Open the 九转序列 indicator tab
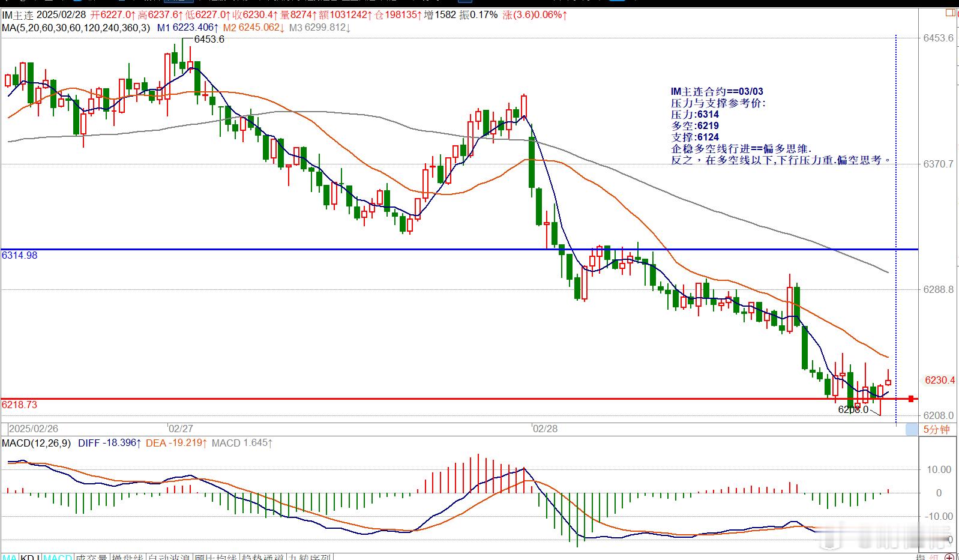This screenshot has height=560, width=959. [309, 556]
